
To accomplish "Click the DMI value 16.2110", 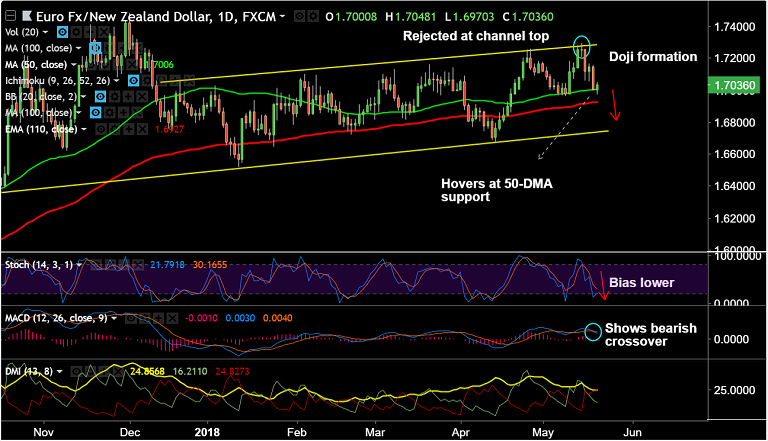I will [x=190, y=371].
